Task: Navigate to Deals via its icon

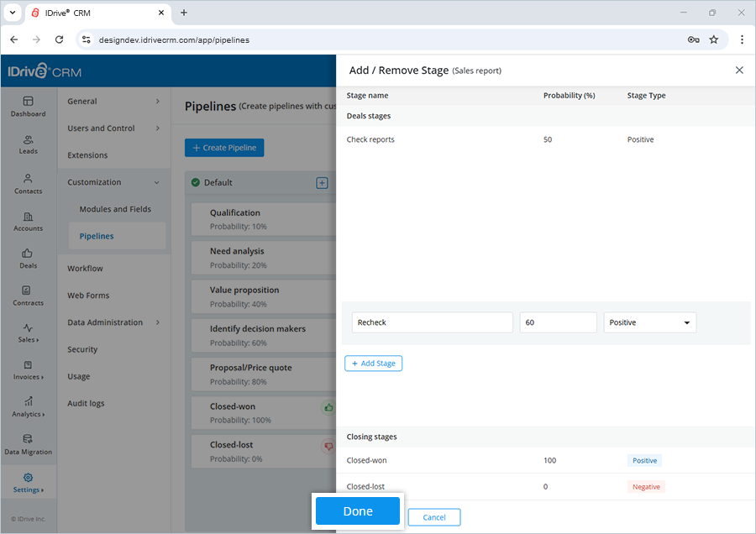Action: 28,259
